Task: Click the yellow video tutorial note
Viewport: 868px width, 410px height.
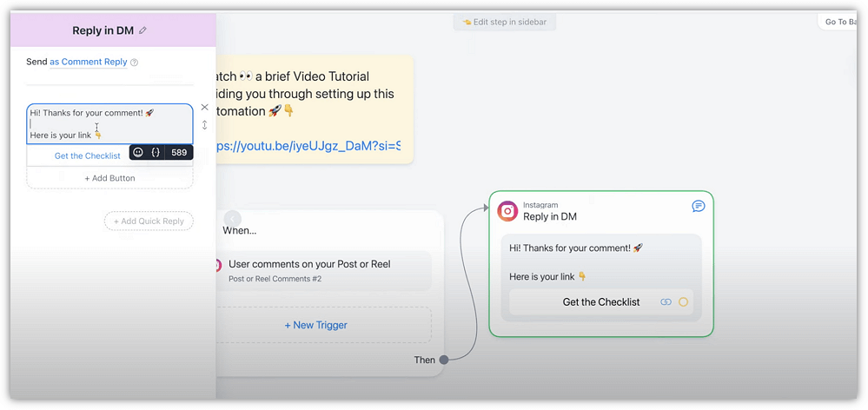Action: (315, 109)
